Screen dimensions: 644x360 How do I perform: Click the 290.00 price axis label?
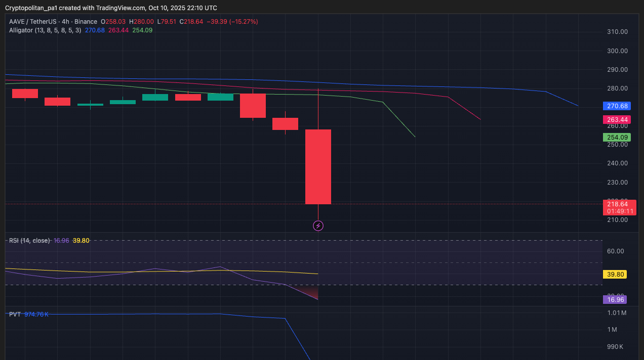pos(617,70)
